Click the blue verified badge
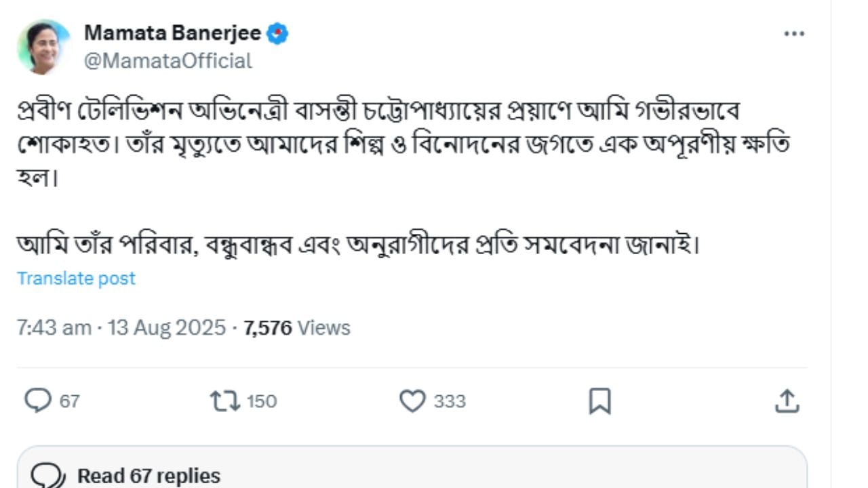868x488 pixels. pyautogui.click(x=277, y=33)
